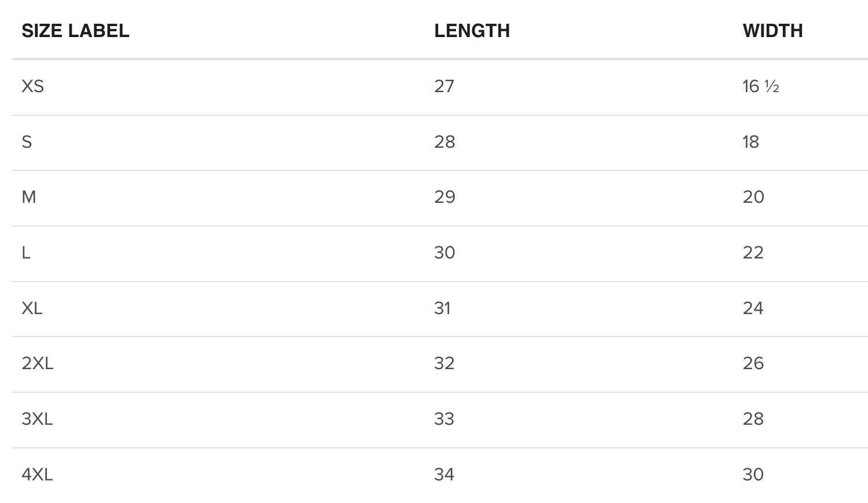Click the length value 28
868x503 pixels.
tap(444, 142)
